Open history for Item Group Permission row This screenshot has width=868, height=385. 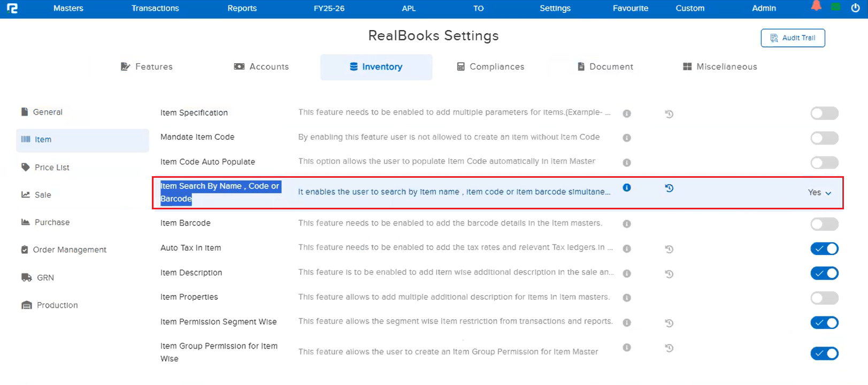669,348
